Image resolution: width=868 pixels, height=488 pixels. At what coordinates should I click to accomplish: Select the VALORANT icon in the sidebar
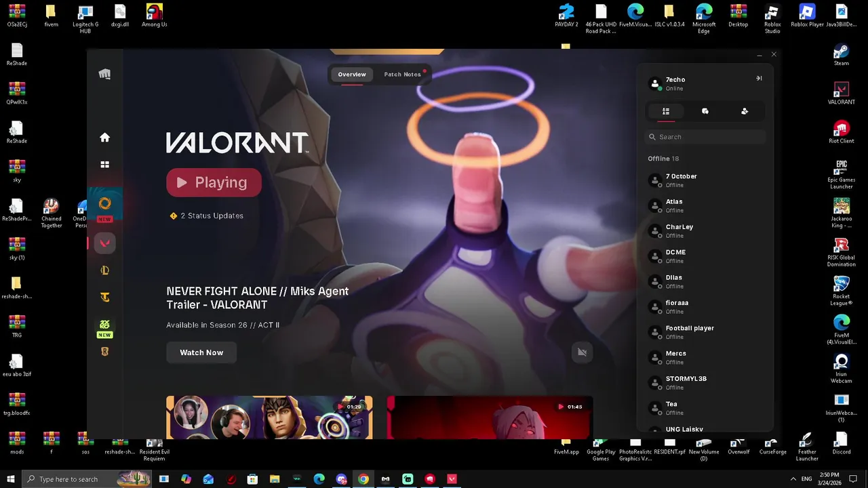click(104, 243)
